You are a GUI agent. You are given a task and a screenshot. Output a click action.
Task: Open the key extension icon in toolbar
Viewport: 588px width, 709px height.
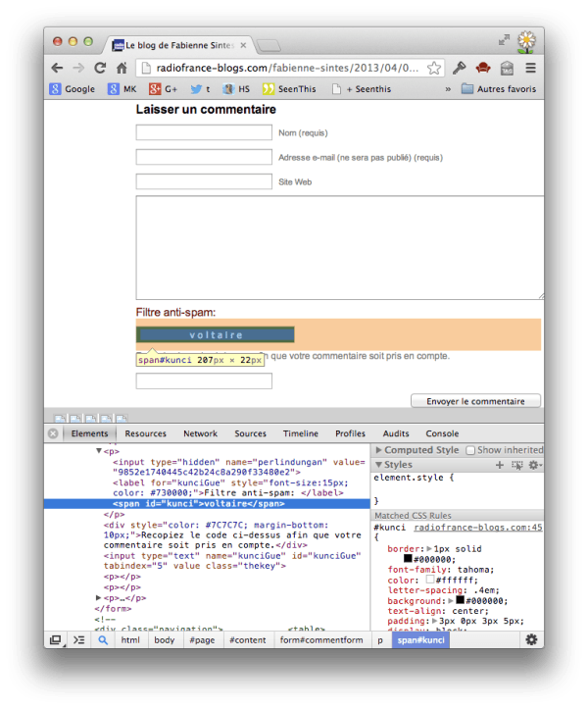[460, 68]
